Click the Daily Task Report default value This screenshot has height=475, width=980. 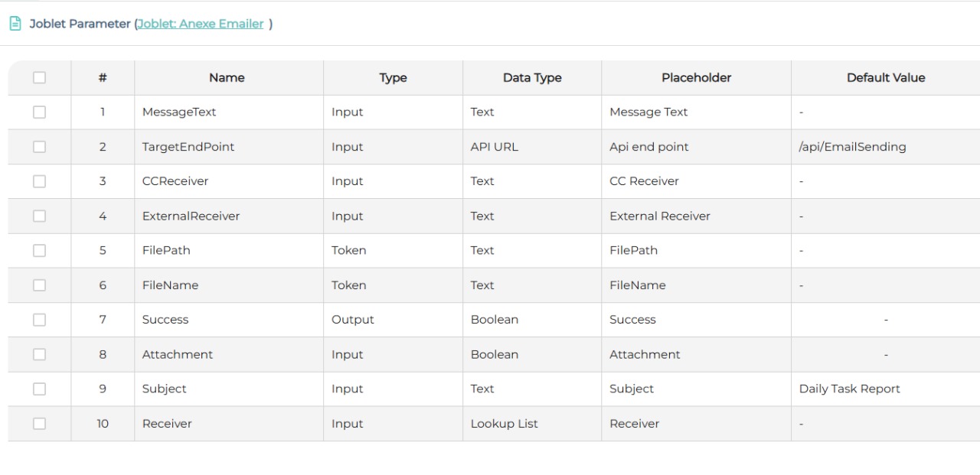click(x=850, y=389)
